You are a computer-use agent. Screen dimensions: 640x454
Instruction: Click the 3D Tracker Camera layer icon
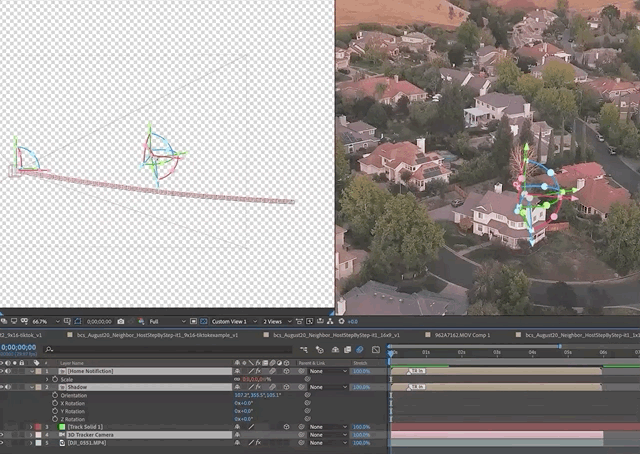pyautogui.click(x=62, y=435)
